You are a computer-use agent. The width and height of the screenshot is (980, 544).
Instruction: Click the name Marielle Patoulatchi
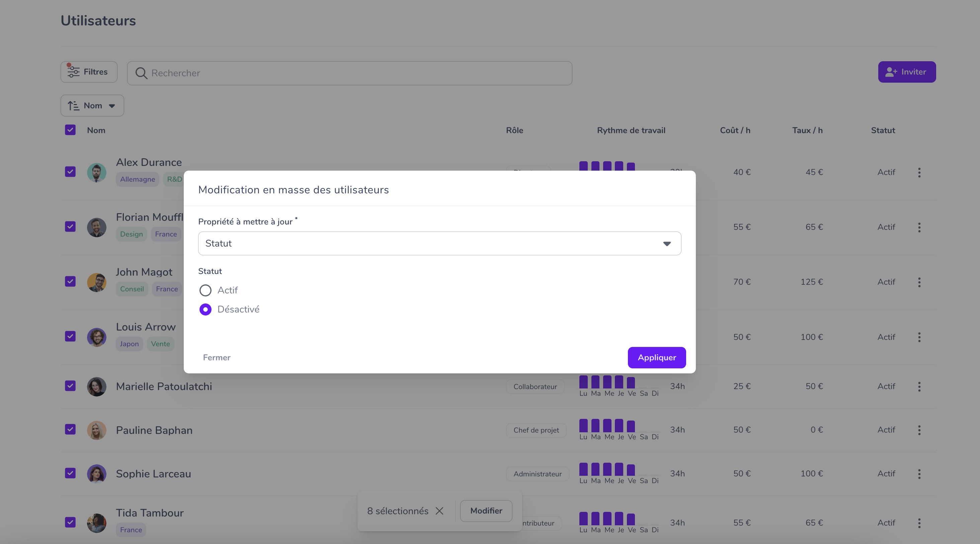click(x=164, y=387)
